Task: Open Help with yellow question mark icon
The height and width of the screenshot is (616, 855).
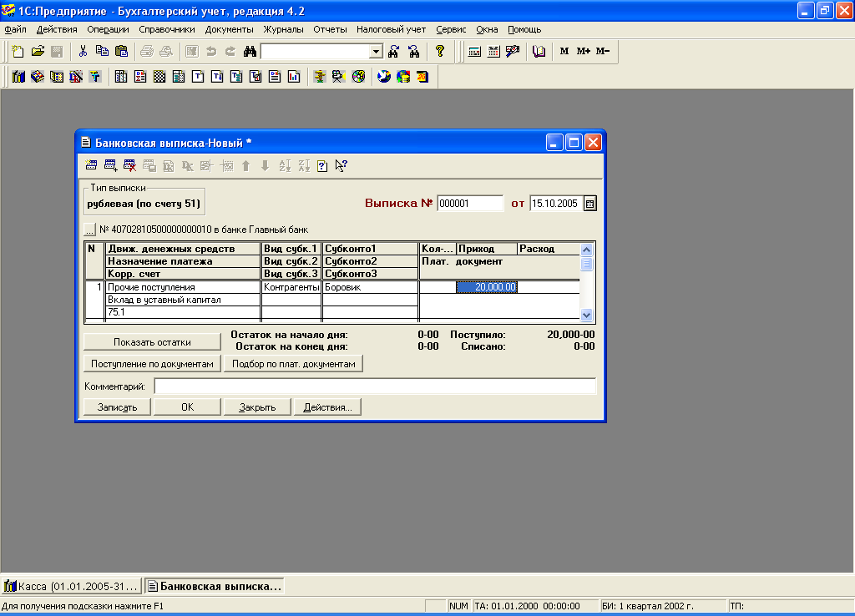Action: click(440, 51)
